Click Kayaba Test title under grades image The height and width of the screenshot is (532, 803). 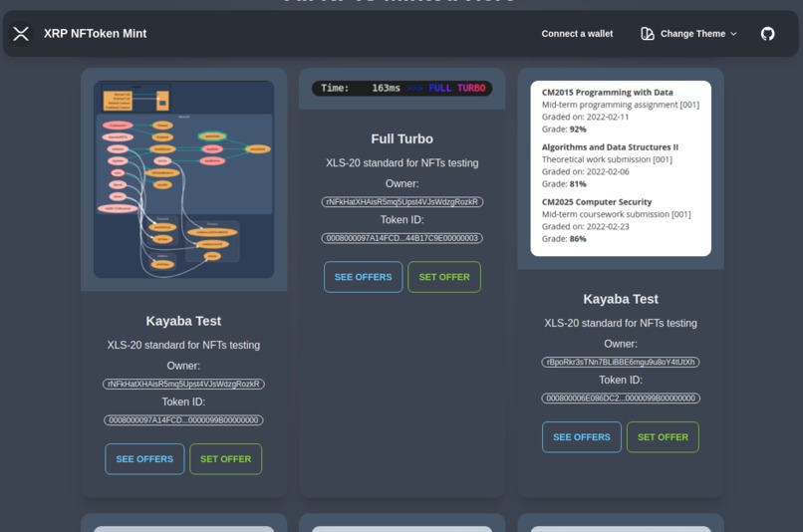point(621,299)
